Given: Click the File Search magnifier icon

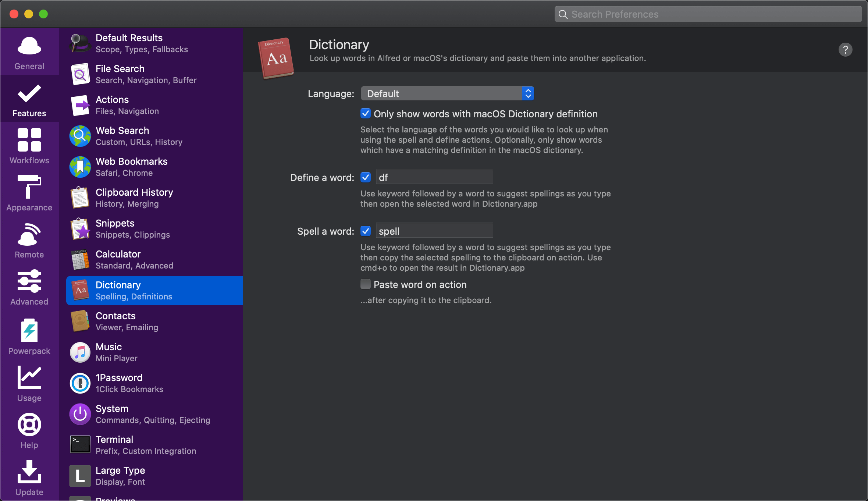Looking at the screenshot, I should click(x=80, y=74).
